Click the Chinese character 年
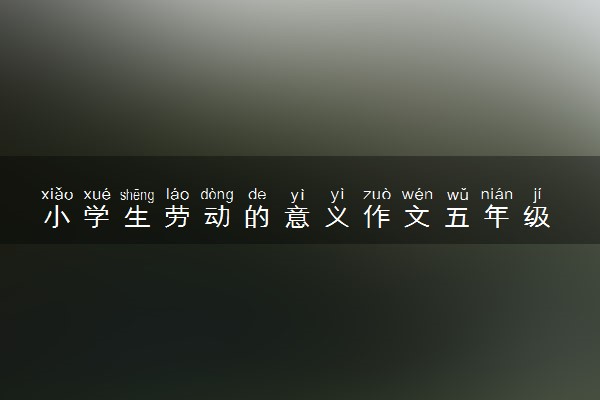The width and height of the screenshot is (600, 400). [x=497, y=217]
